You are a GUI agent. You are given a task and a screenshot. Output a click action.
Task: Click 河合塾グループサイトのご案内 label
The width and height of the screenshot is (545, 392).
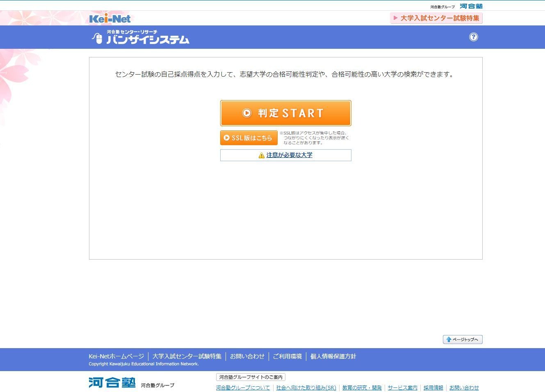click(251, 377)
